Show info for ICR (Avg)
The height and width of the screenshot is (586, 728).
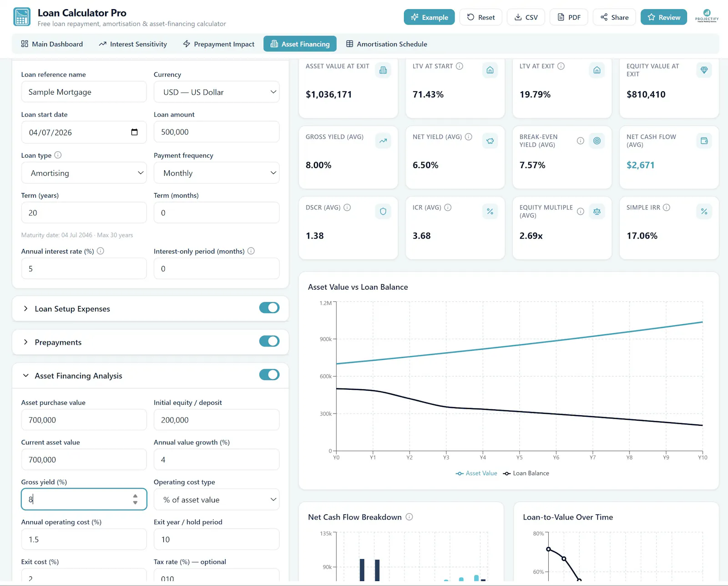(448, 207)
